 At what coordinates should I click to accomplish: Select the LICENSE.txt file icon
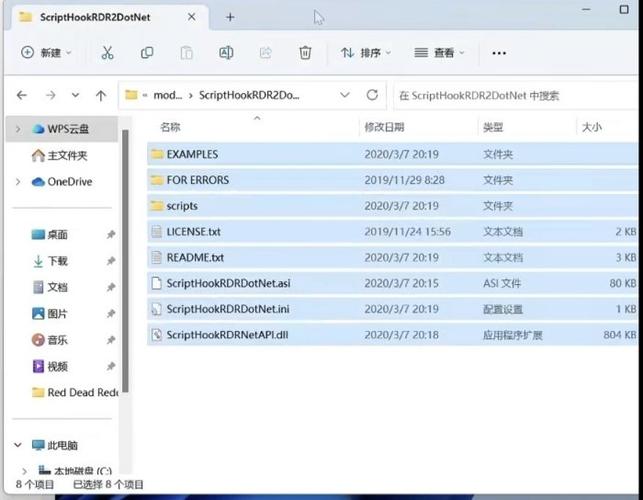point(157,232)
